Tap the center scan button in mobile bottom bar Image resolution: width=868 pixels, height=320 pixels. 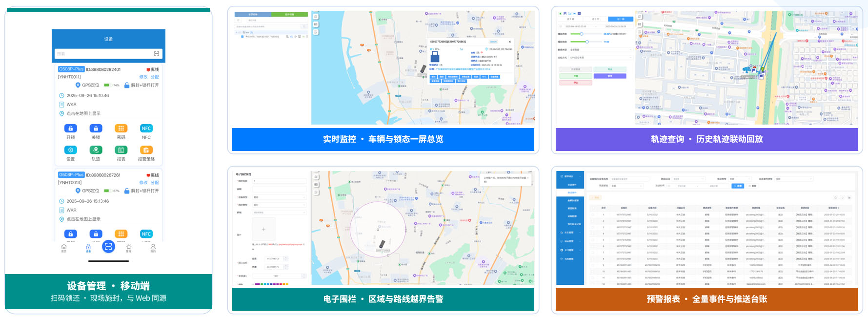(x=108, y=246)
